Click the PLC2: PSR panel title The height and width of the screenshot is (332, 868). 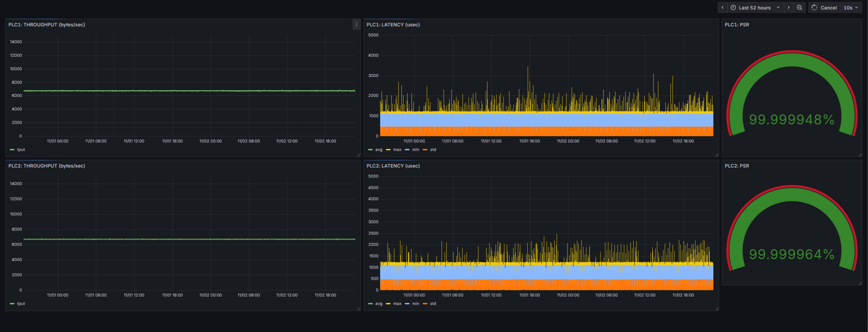[x=736, y=166]
